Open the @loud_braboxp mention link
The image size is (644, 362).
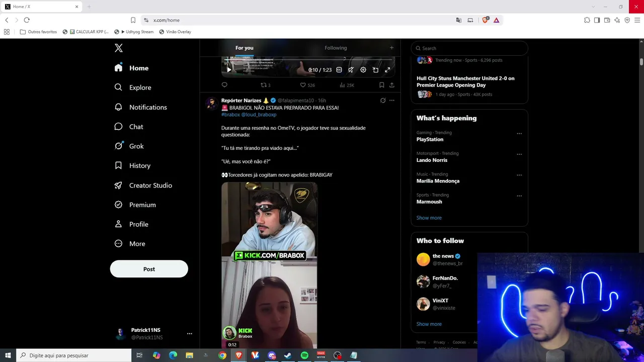(259, 115)
